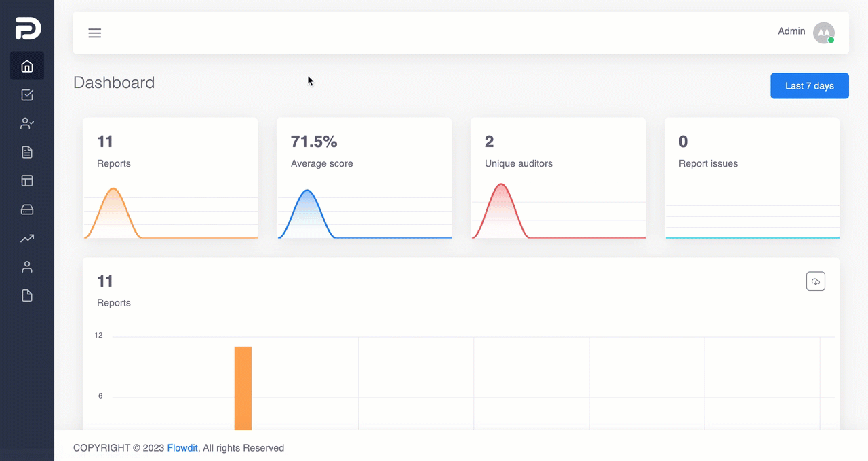
Task: Open the user-check auditors sidebar icon
Action: point(27,123)
